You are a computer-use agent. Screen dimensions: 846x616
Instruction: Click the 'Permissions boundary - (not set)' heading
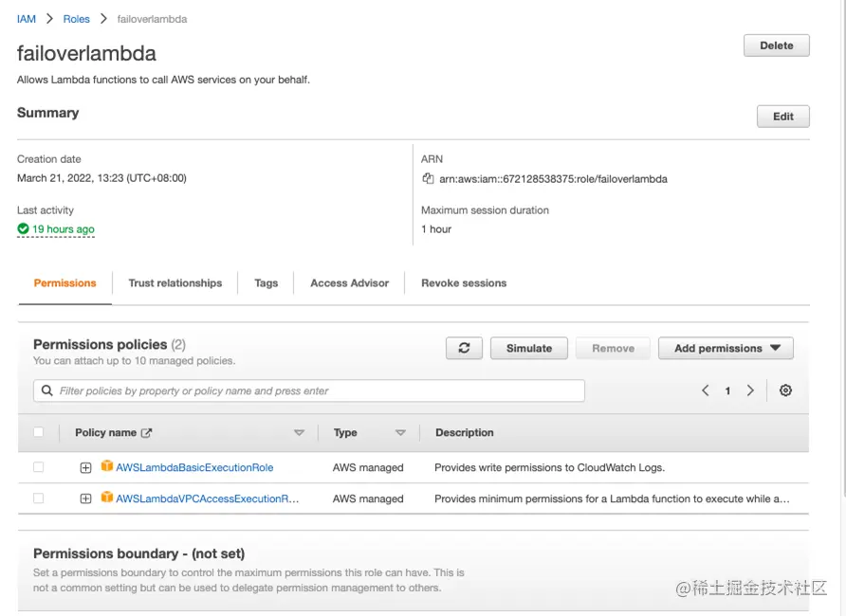138,553
